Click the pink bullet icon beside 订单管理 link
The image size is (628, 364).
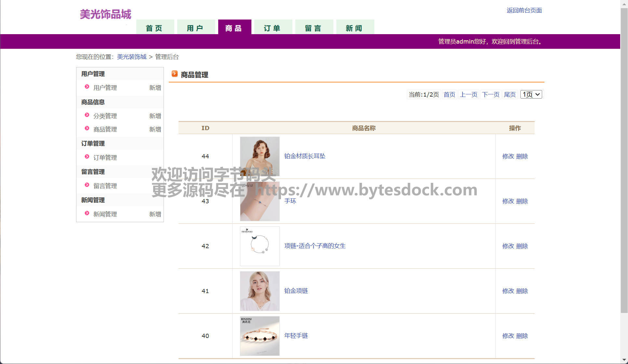pos(87,156)
